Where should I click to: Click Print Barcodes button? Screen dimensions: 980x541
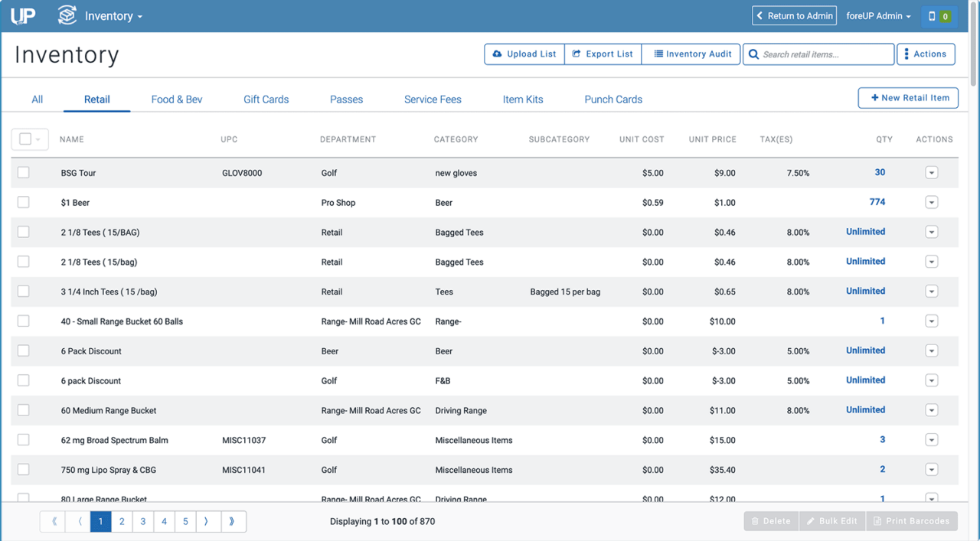coord(912,521)
